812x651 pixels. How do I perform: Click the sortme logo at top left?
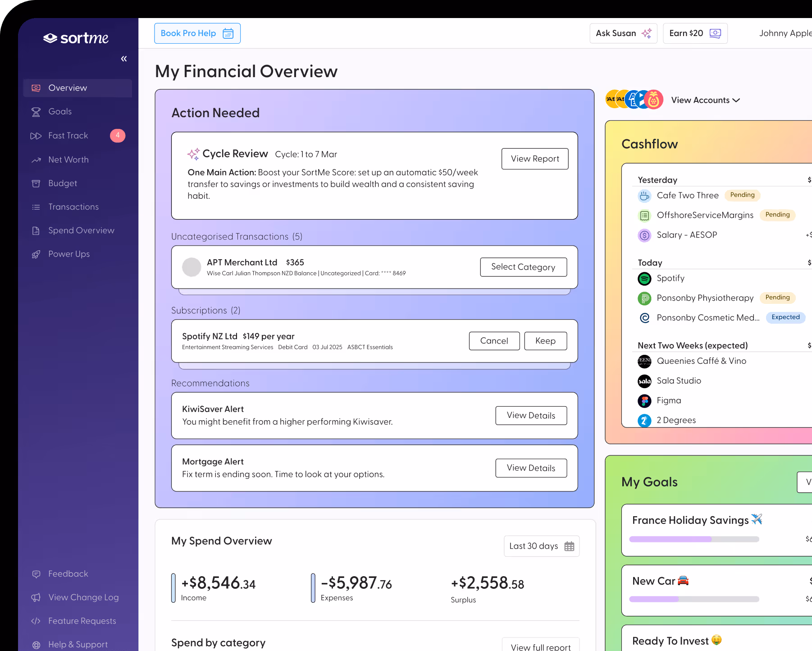coord(76,38)
